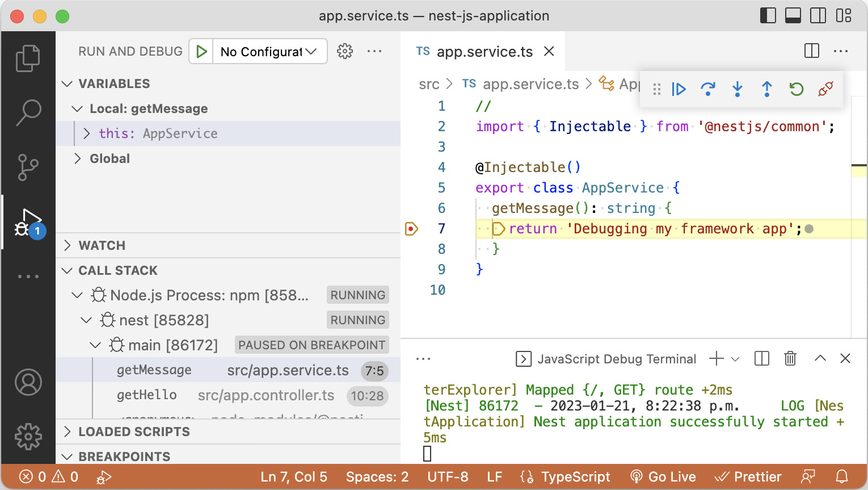
Task: Click the Disconnect debugger icon
Action: pyautogui.click(x=825, y=89)
